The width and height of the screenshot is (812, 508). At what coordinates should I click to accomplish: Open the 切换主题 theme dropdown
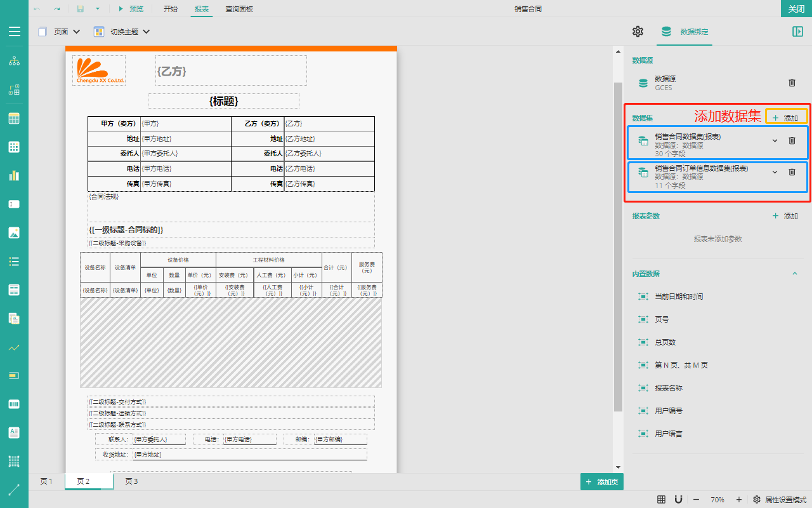[x=122, y=32]
